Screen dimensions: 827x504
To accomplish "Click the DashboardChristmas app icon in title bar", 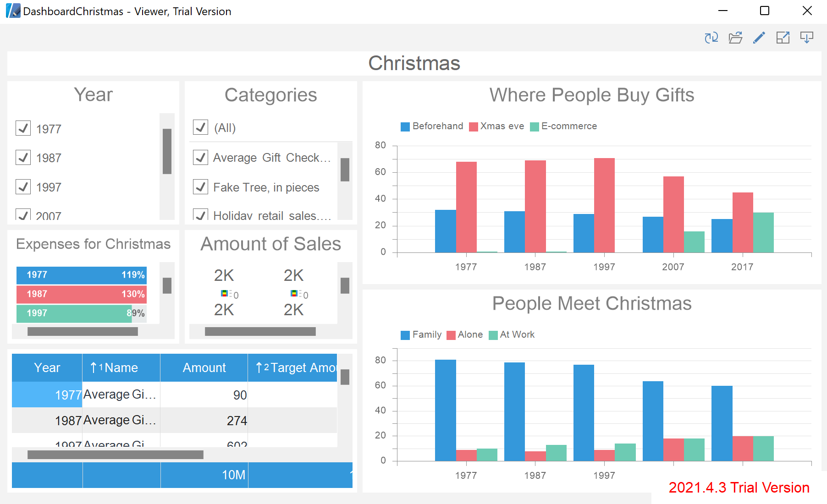I will (x=13, y=11).
